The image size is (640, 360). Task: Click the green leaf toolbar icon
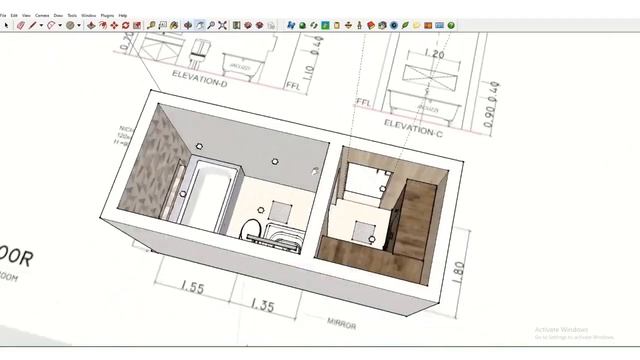point(405,25)
